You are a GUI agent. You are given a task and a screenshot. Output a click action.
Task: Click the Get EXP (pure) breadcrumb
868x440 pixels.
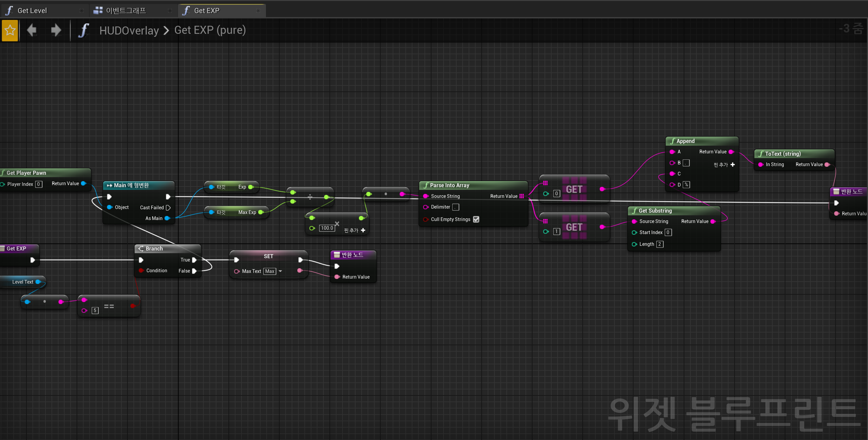[x=210, y=30]
